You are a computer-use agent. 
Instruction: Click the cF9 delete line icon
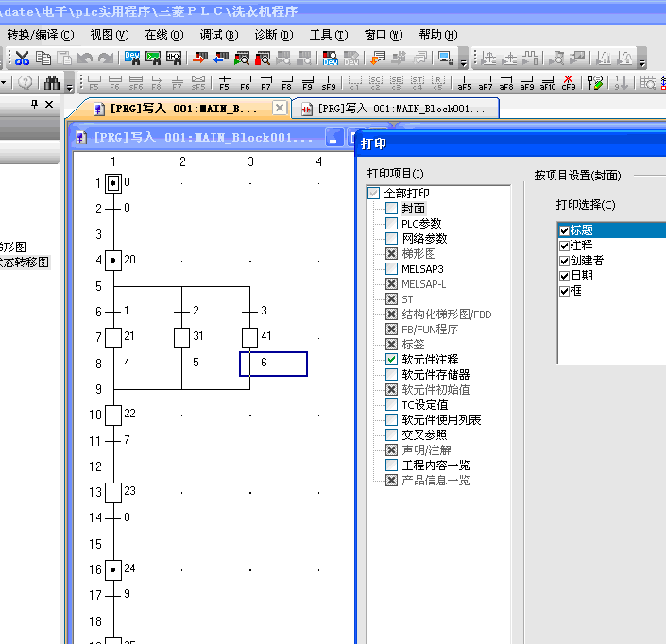point(569,83)
